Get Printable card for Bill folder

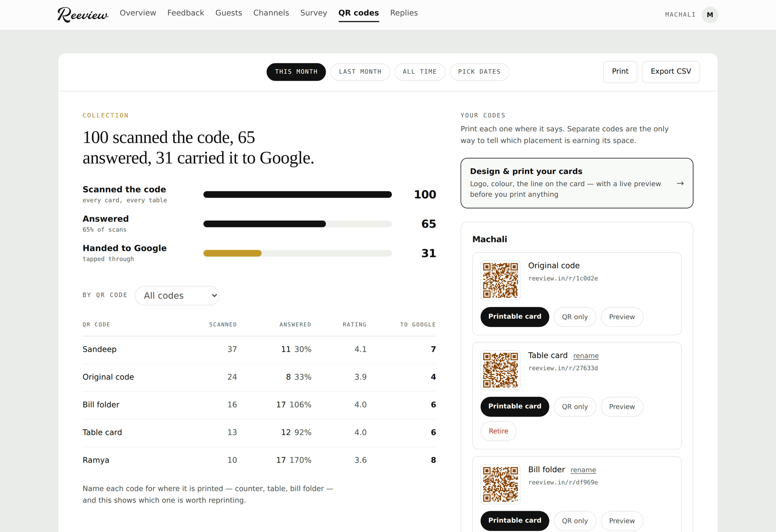(515, 521)
